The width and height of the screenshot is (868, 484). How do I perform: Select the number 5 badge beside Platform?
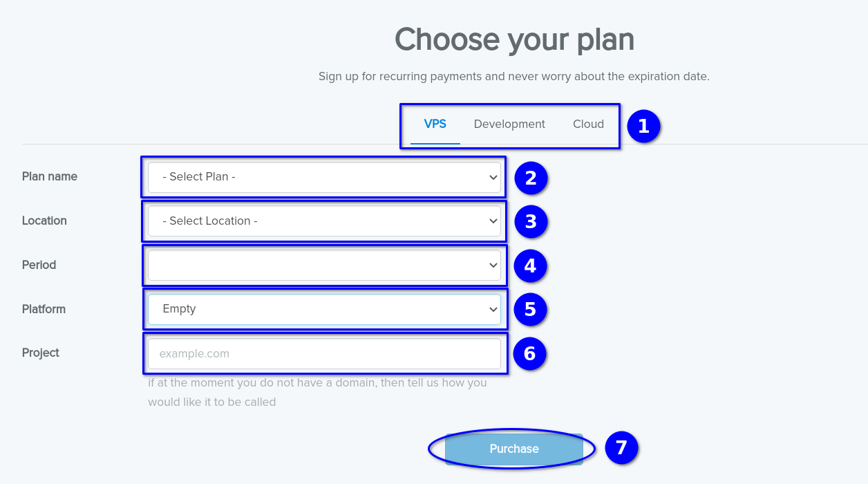click(x=530, y=309)
